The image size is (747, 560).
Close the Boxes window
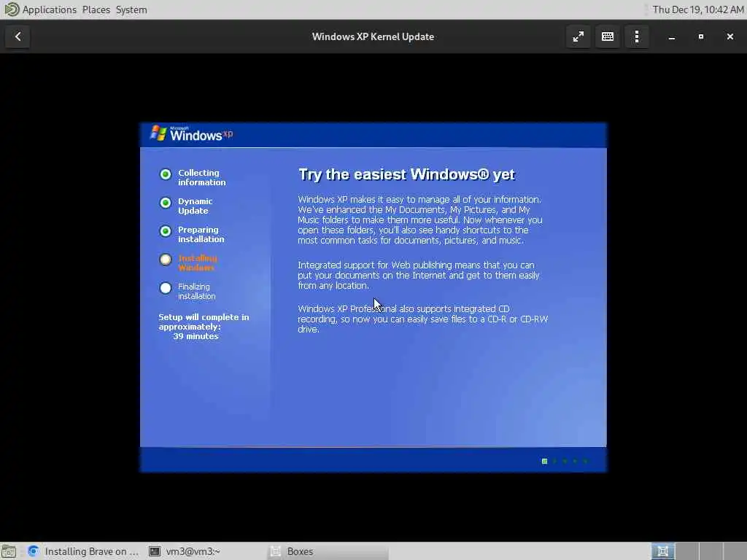point(729,36)
